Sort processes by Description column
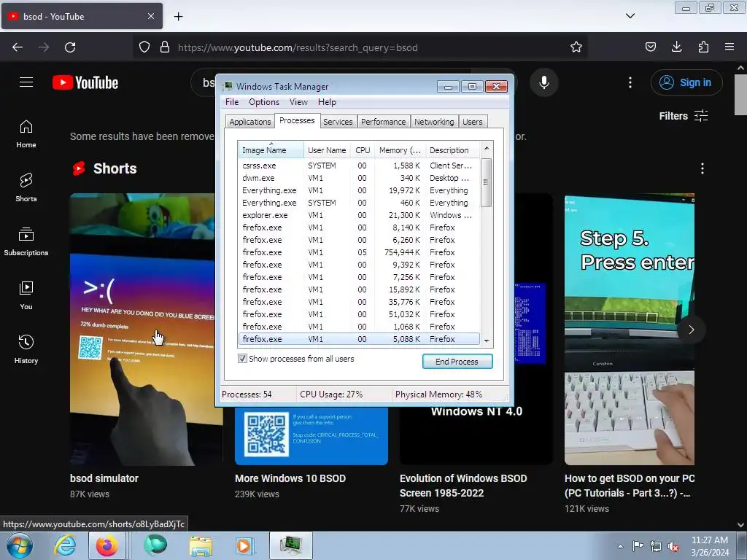The image size is (747, 560). click(x=452, y=150)
